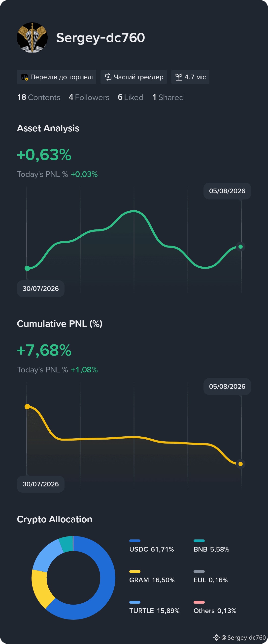Screen dimensions: 268x644
Task: Click the BNB teal legend swatch
Action: [x=199, y=541]
